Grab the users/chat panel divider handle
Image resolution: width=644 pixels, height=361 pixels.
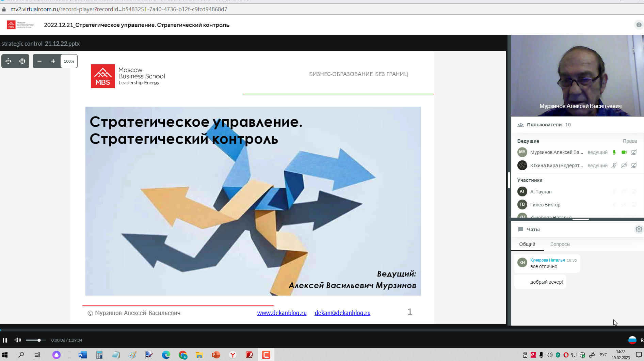pyautogui.click(x=581, y=219)
